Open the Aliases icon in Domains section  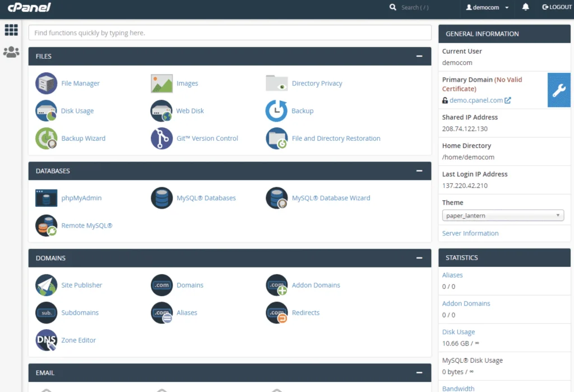pyautogui.click(x=161, y=312)
